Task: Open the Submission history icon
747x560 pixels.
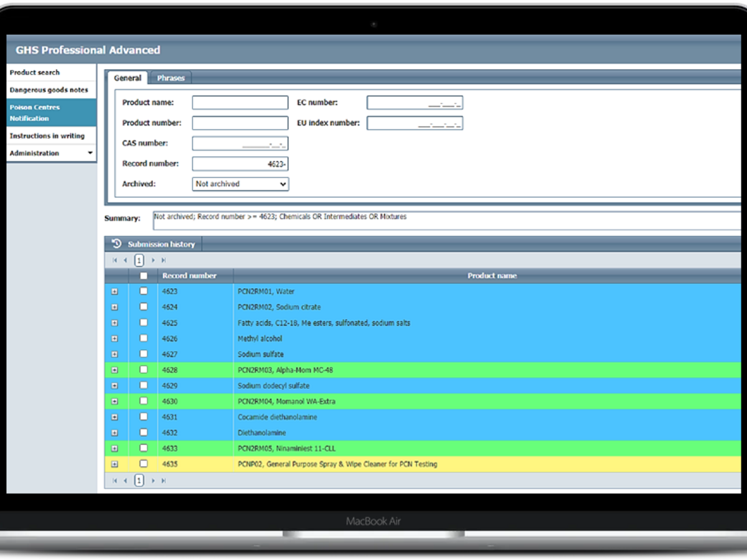Action: [x=116, y=244]
